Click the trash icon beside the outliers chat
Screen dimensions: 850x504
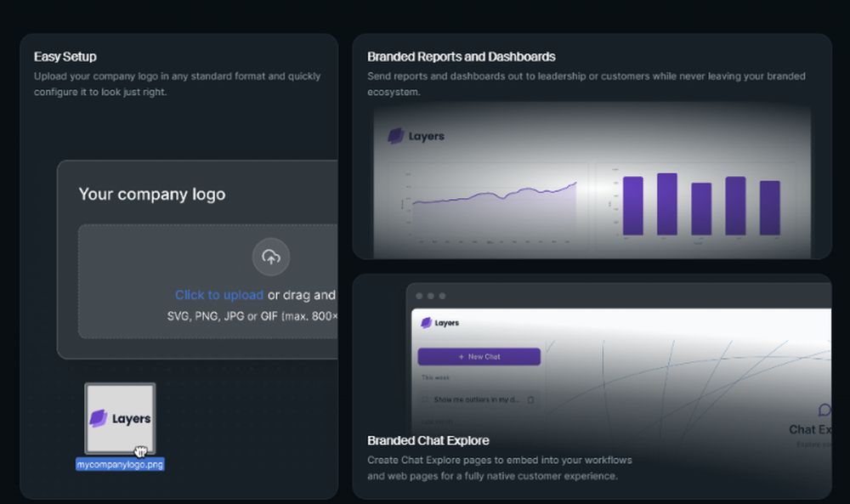[x=531, y=399]
